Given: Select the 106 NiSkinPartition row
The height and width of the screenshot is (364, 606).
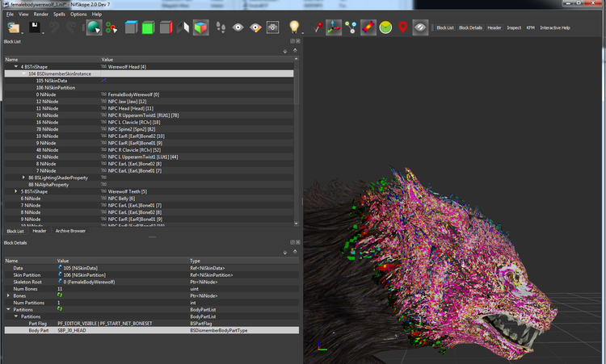Looking at the screenshot, I should click(149, 88).
